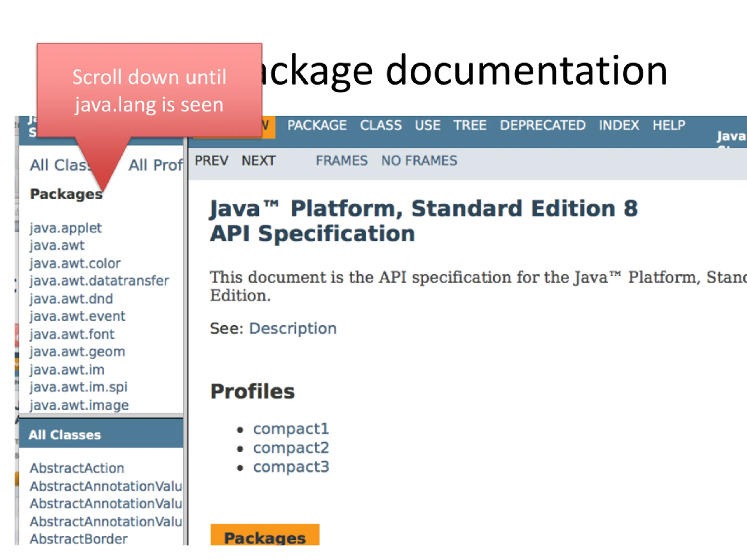Open the TREE navigation tab
This screenshot has width=747, height=560.
[470, 126]
